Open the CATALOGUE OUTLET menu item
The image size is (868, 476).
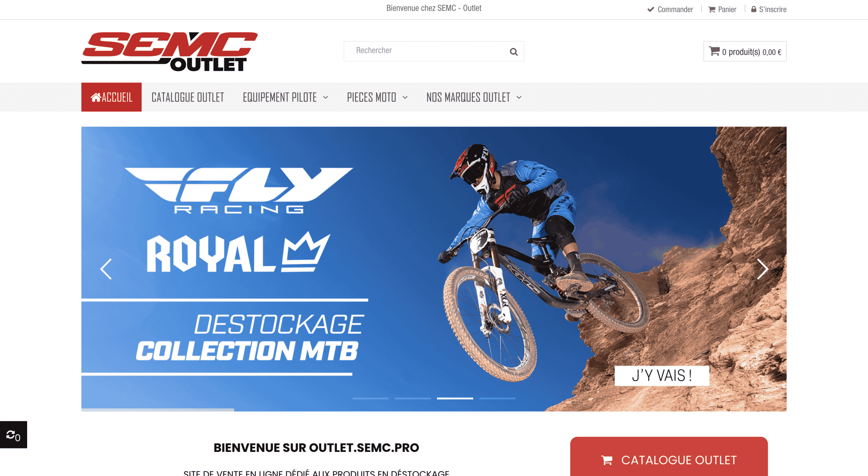(188, 97)
